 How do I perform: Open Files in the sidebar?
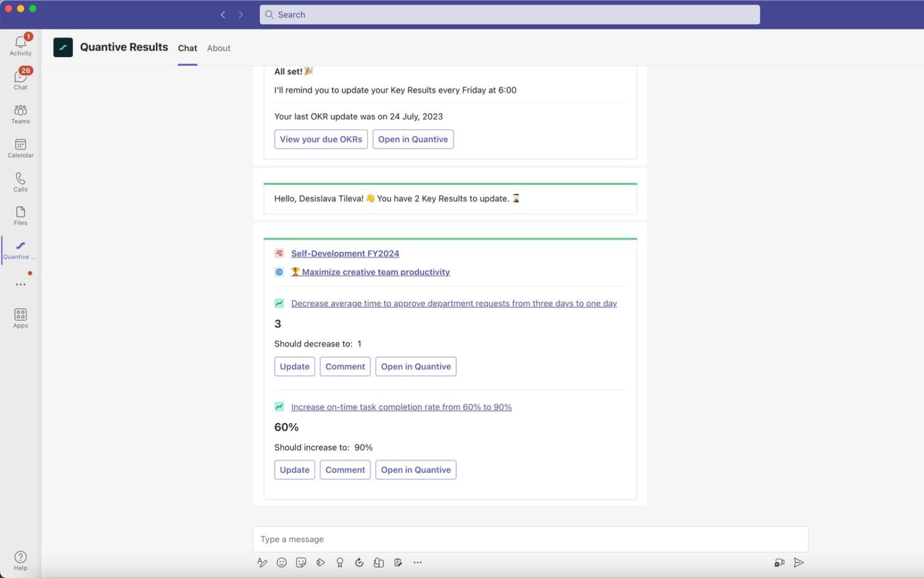[x=20, y=216]
